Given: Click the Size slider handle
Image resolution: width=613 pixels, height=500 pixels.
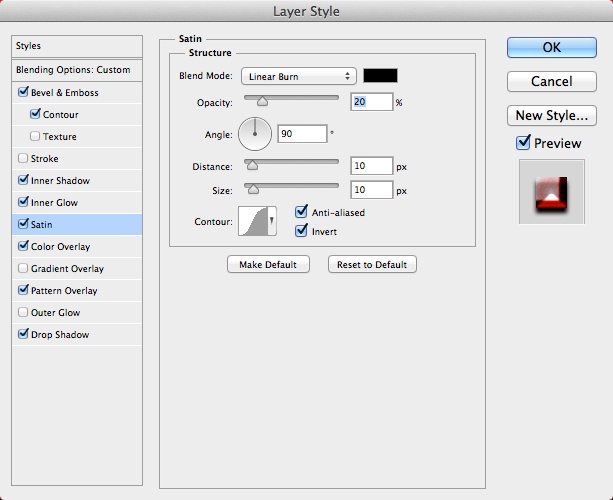Looking at the screenshot, I should [x=253, y=189].
